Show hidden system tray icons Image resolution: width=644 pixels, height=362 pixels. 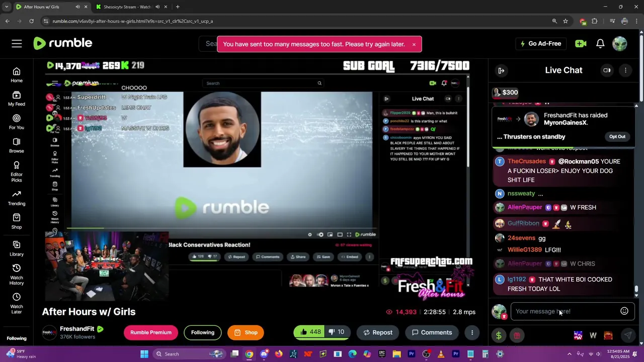coord(570,354)
